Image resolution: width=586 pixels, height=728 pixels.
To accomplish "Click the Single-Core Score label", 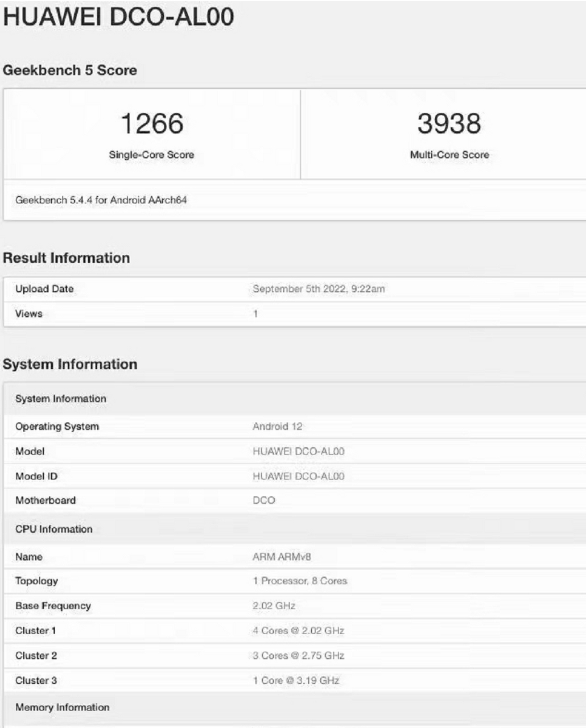I will tap(152, 155).
